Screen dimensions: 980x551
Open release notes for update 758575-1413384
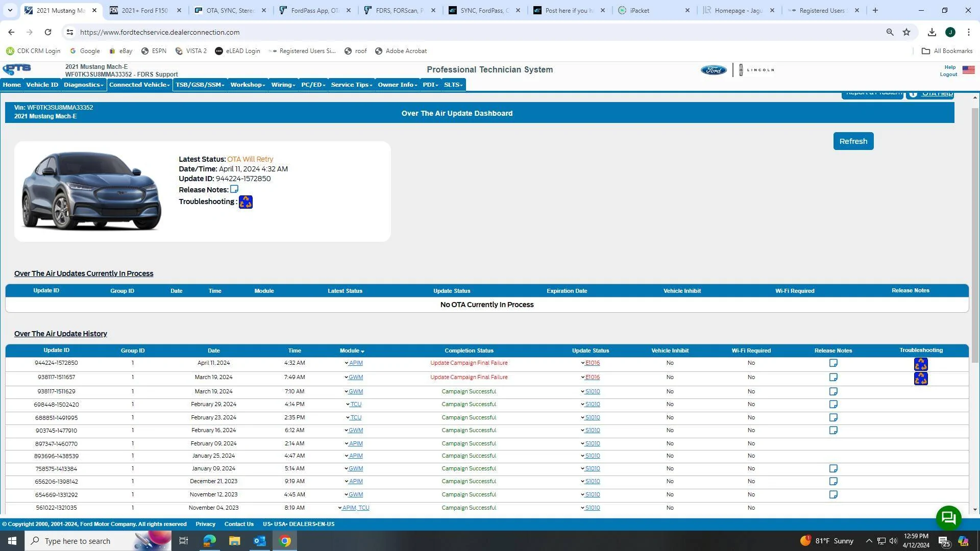(x=833, y=469)
